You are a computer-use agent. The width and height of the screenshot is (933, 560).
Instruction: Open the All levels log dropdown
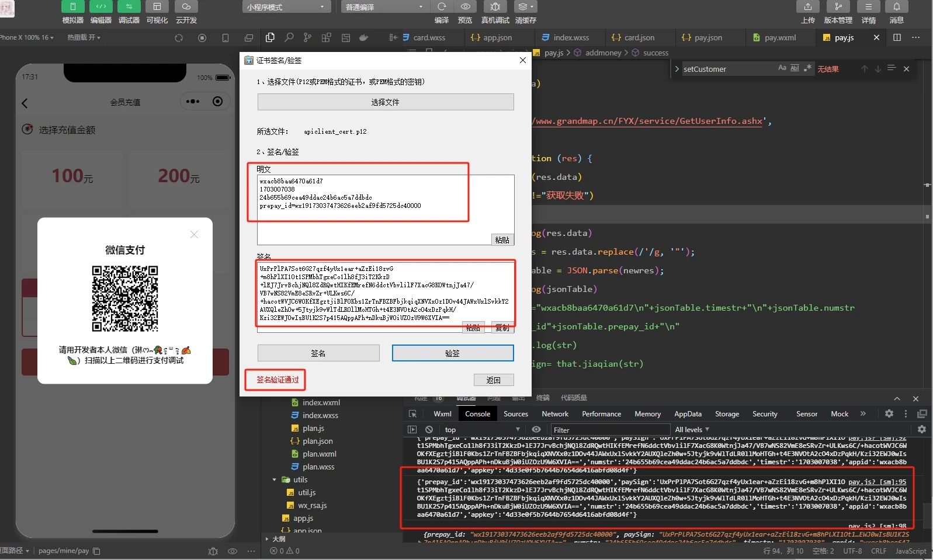click(x=692, y=429)
